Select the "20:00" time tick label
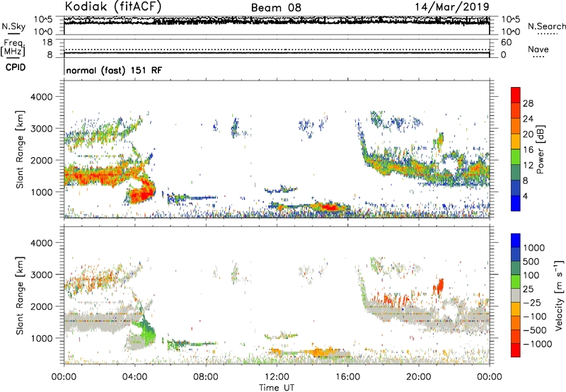 point(419,377)
